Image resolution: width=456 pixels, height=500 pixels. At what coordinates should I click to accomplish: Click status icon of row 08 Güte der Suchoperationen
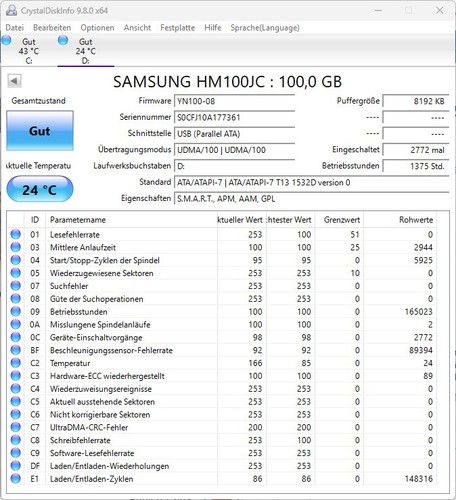click(x=15, y=299)
